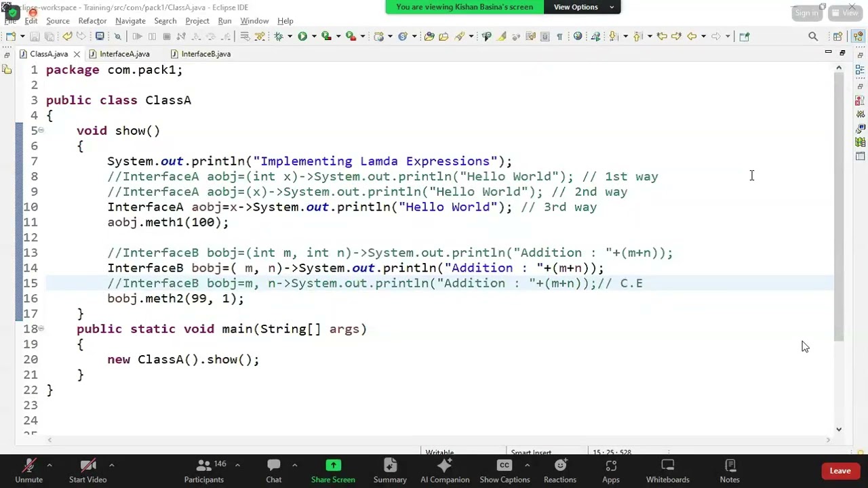This screenshot has width=868, height=488.
Task: Click the Coverage run icon
Action: coord(326,36)
